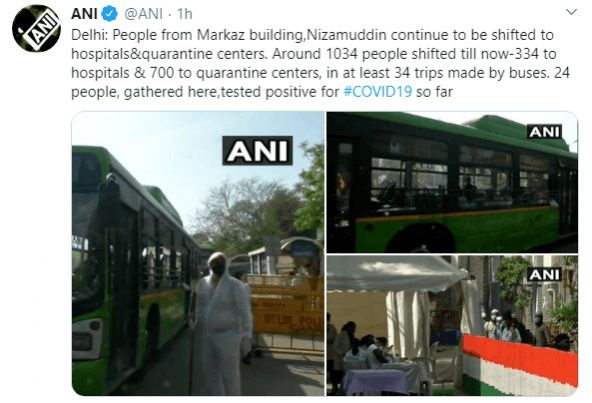The image size is (592, 403).
Task: Click the @ANI handle
Action: coord(143,14)
